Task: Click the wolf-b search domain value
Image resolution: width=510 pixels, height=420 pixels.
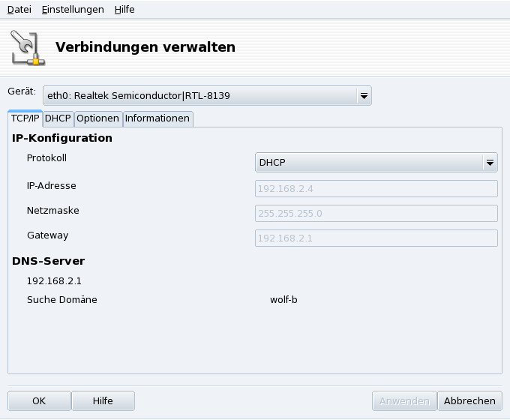Action: click(x=283, y=300)
